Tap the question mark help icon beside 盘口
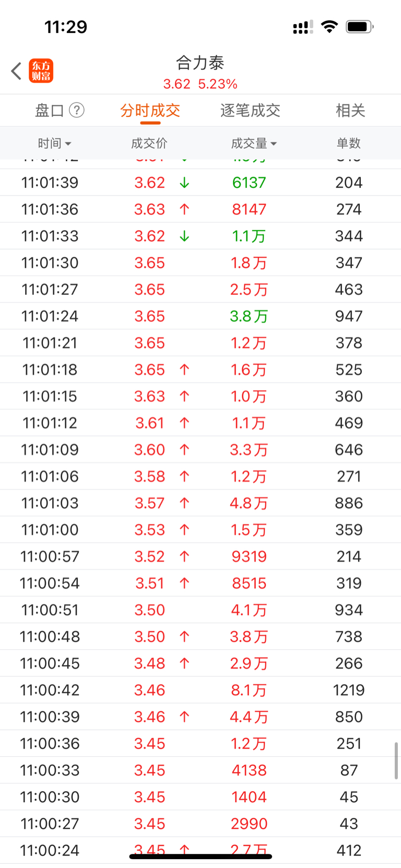The image size is (401, 868). [x=77, y=110]
